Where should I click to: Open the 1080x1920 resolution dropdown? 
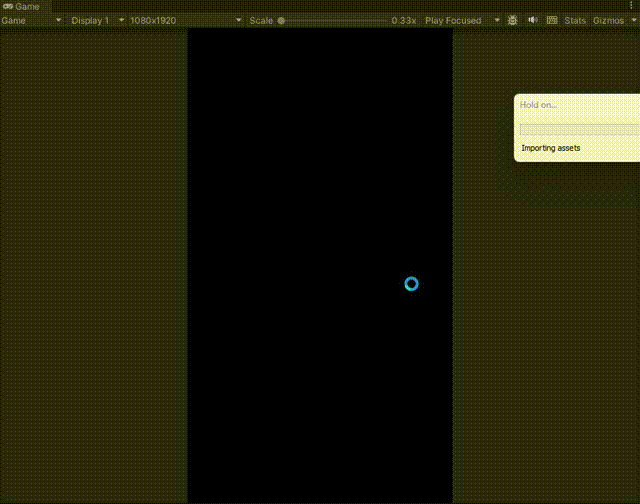tap(185, 20)
